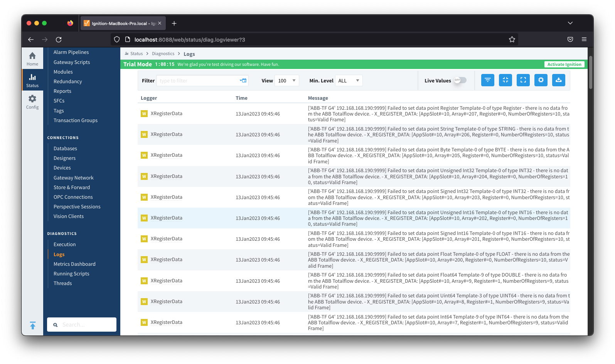Toggle Live Values switch on

click(460, 80)
